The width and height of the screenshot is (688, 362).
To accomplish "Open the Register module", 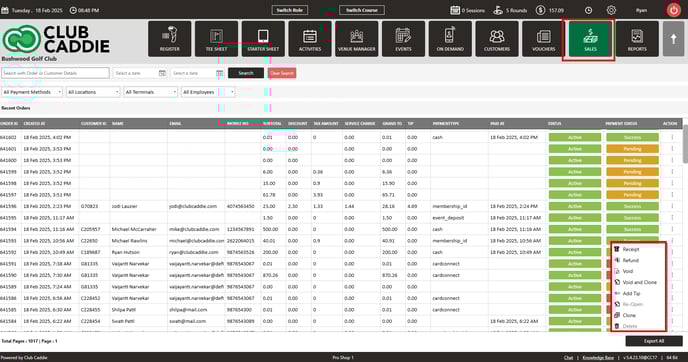I will pos(169,39).
